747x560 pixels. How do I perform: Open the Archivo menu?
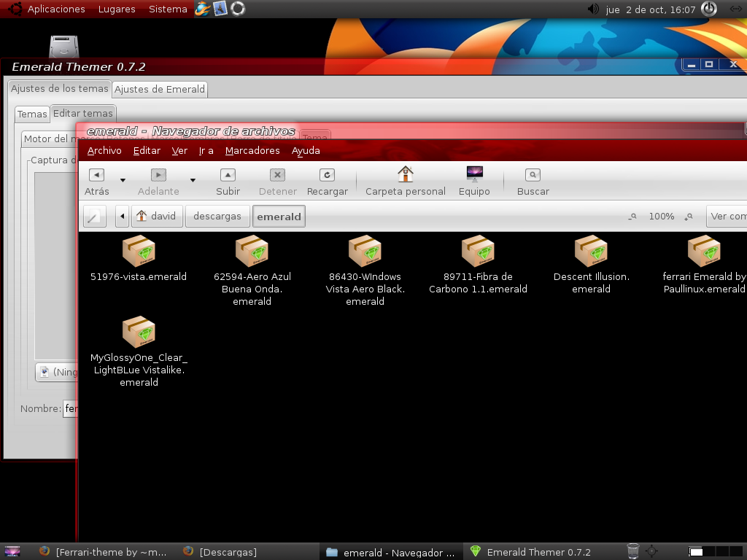pyautogui.click(x=104, y=150)
